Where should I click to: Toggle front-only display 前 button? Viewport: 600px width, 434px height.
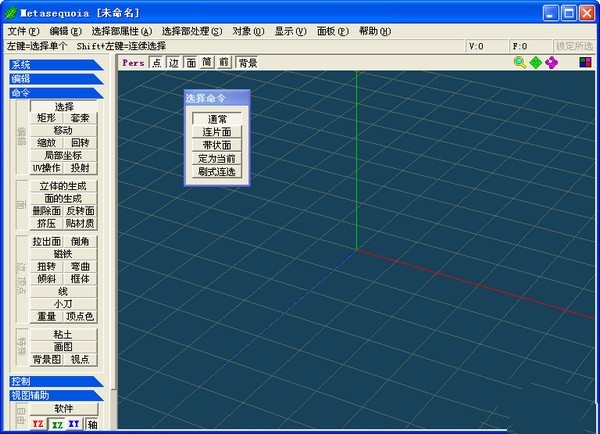(224, 62)
